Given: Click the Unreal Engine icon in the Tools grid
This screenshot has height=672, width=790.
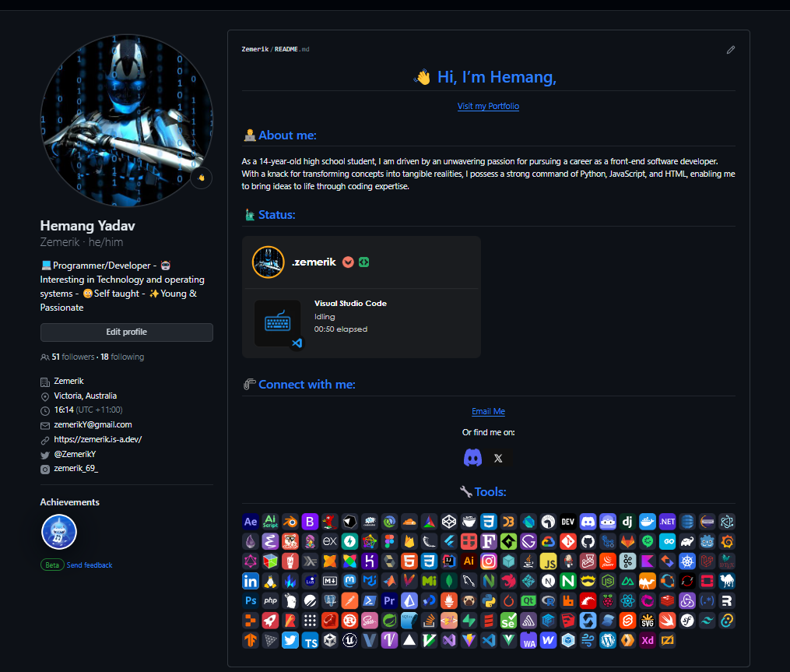Looking at the screenshot, I should coord(349,639).
